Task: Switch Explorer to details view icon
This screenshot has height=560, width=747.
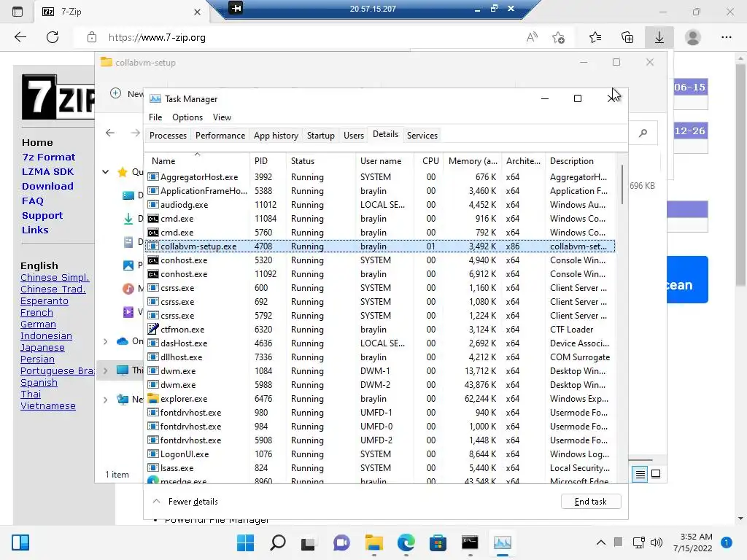Action: [640, 474]
